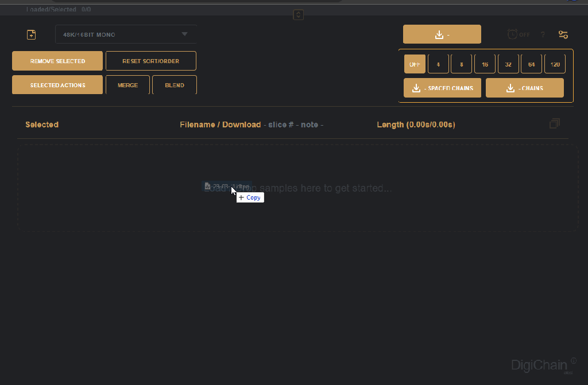Viewport: 588px width, 385px height.
Task: Select chain slice size 64
Action: (x=531, y=64)
